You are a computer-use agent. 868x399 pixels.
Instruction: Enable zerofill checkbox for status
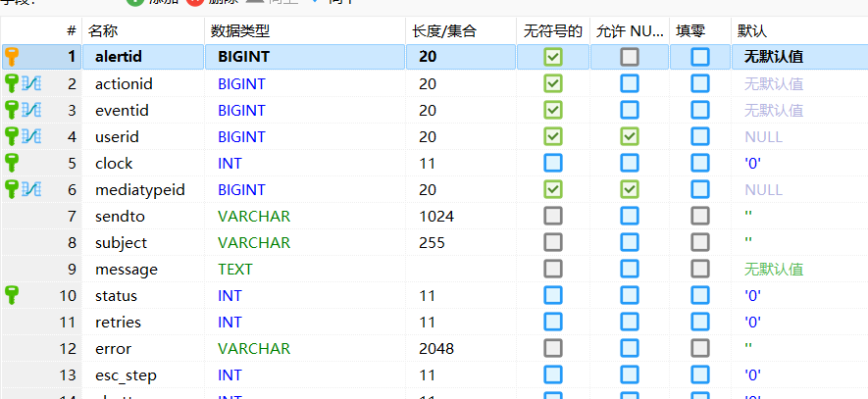pyautogui.click(x=700, y=295)
